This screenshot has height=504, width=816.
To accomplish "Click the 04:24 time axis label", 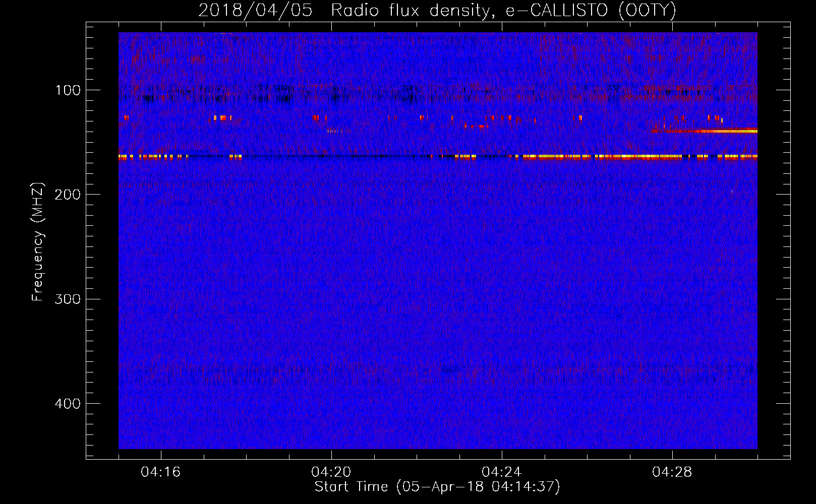I will click(501, 472).
